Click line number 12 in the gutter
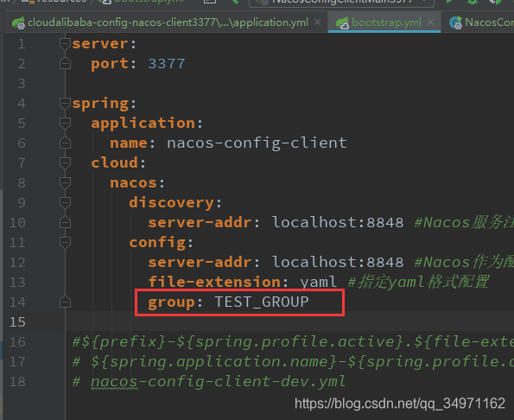The image size is (514, 420). (17, 263)
